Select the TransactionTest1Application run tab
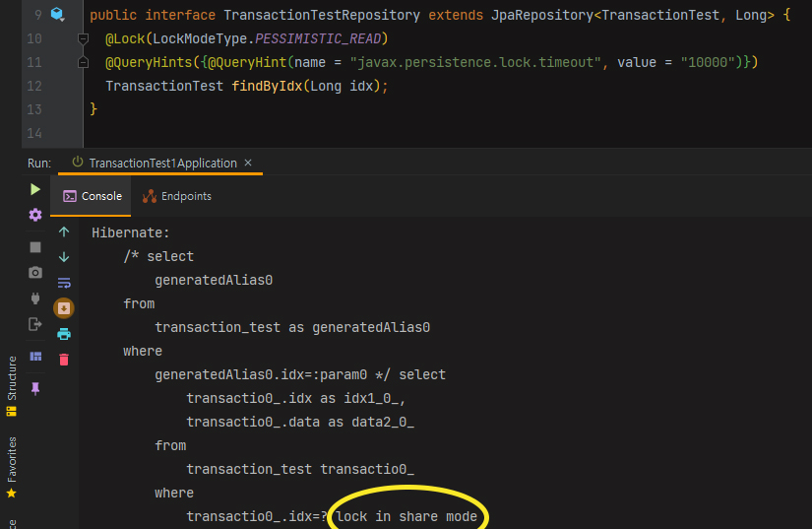This screenshot has height=529, width=812. (x=162, y=164)
